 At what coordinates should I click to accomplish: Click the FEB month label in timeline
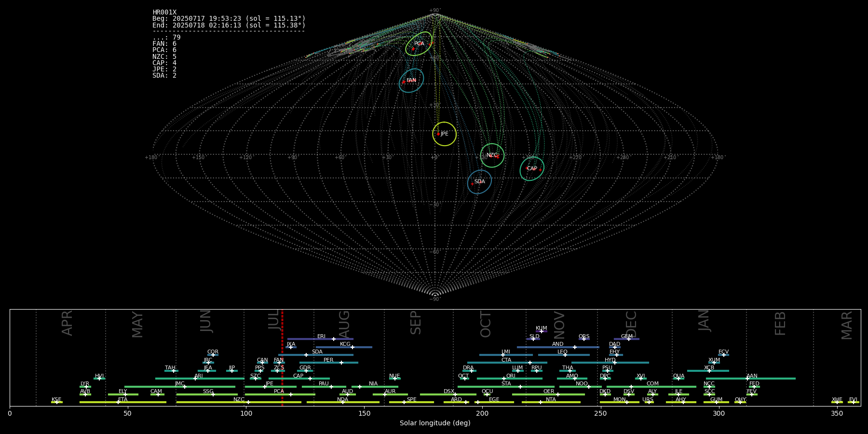780,323
